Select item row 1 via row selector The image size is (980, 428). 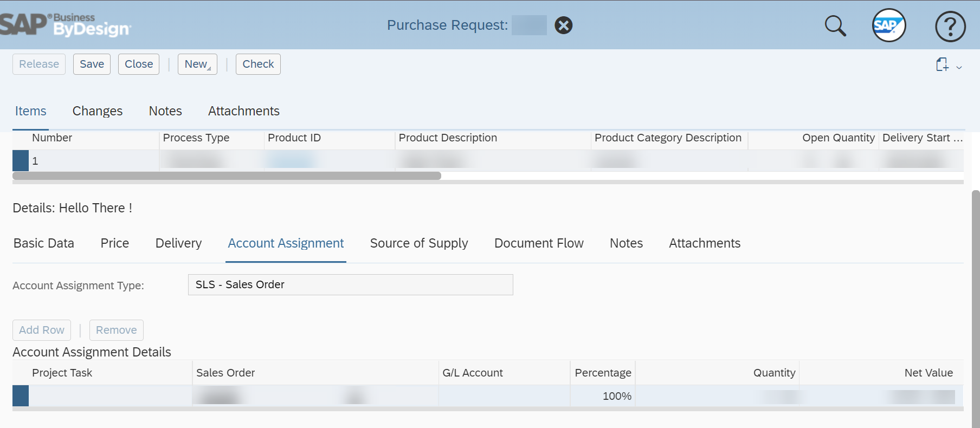pos(21,161)
